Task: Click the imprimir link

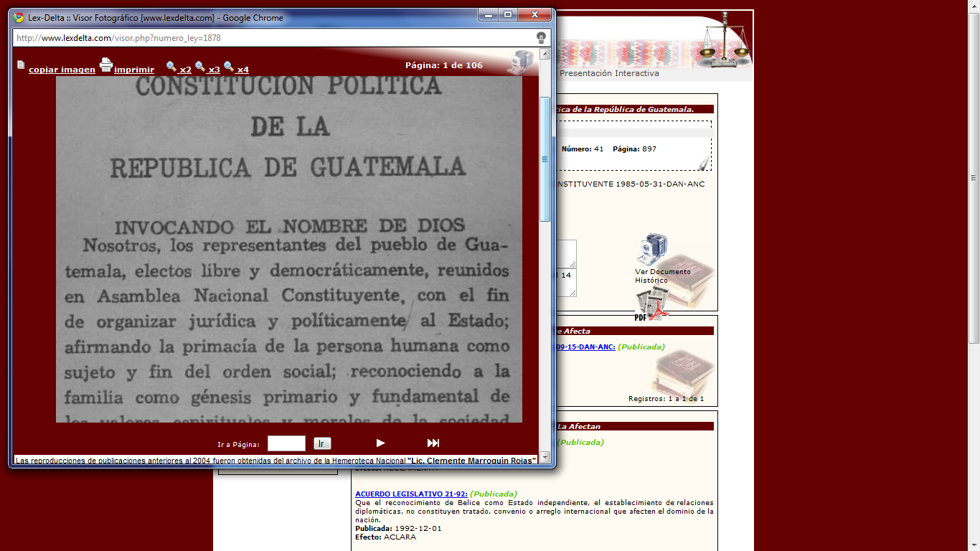Action: point(134,70)
